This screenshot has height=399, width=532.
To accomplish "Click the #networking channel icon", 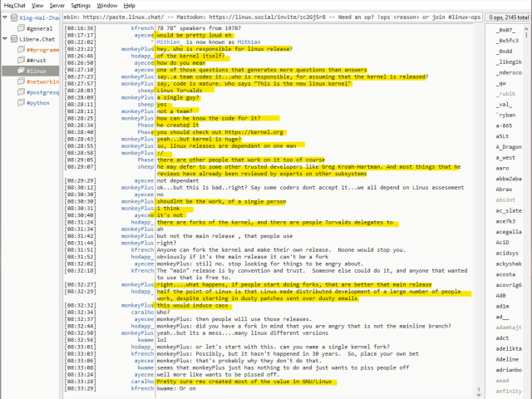I will tap(21, 82).
